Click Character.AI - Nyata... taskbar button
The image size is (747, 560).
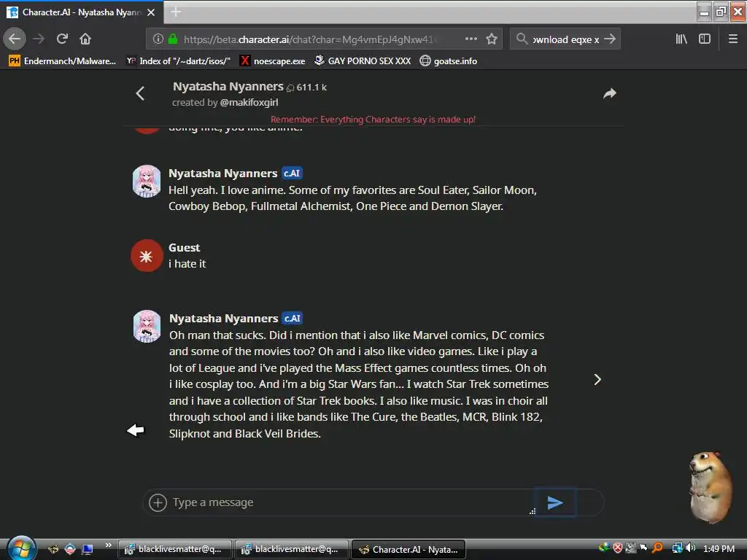[409, 550]
